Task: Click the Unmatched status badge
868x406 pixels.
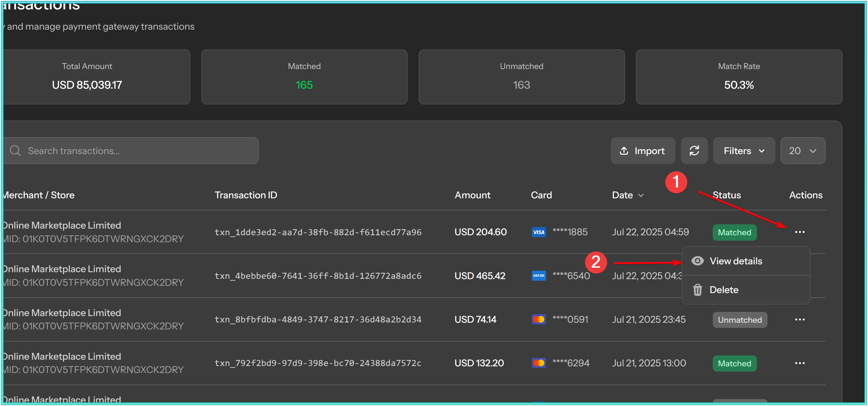Action: (x=739, y=320)
